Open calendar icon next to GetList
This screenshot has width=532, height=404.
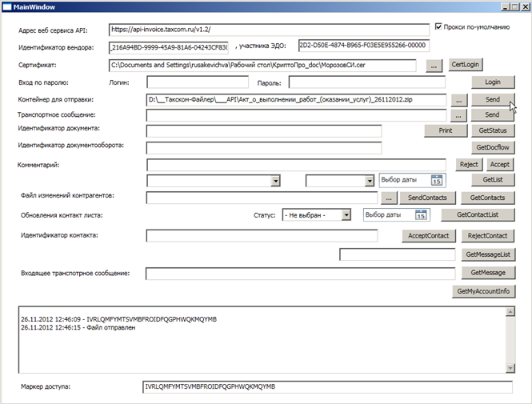click(436, 181)
